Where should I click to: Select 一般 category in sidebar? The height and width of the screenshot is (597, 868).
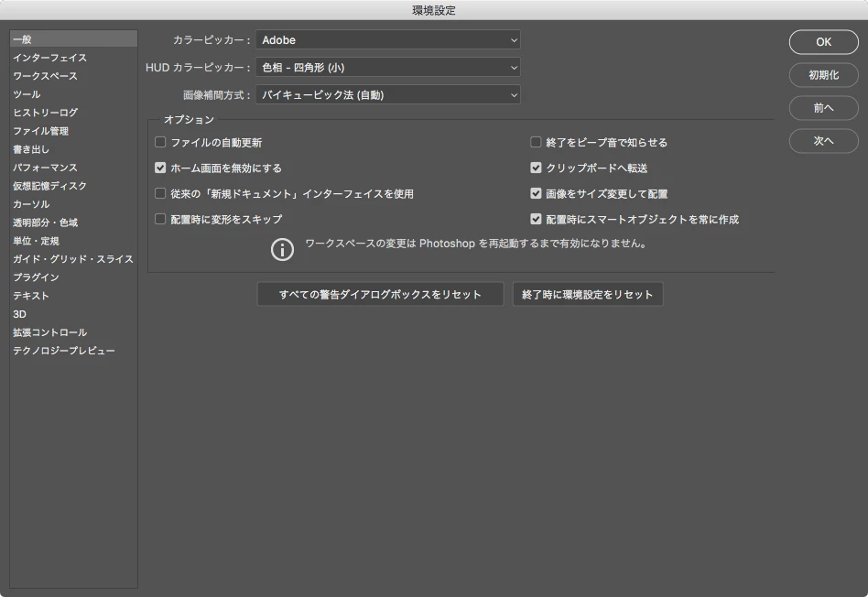coord(73,39)
